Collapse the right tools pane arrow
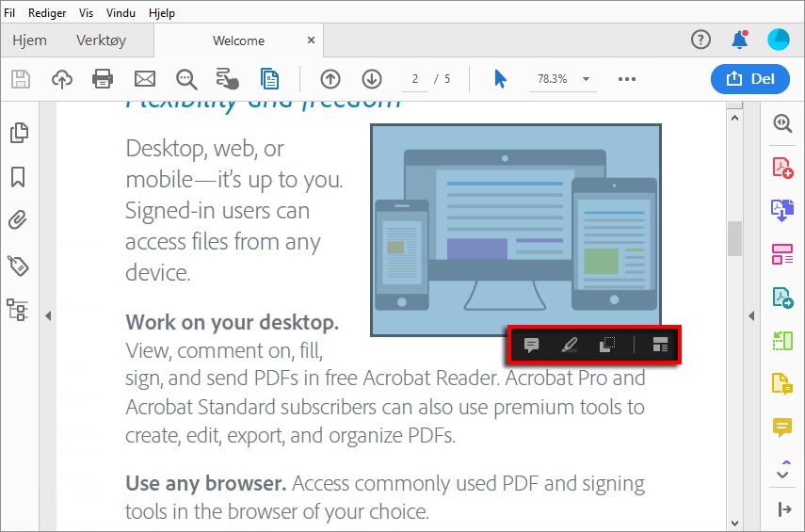The image size is (805, 532). point(751,315)
